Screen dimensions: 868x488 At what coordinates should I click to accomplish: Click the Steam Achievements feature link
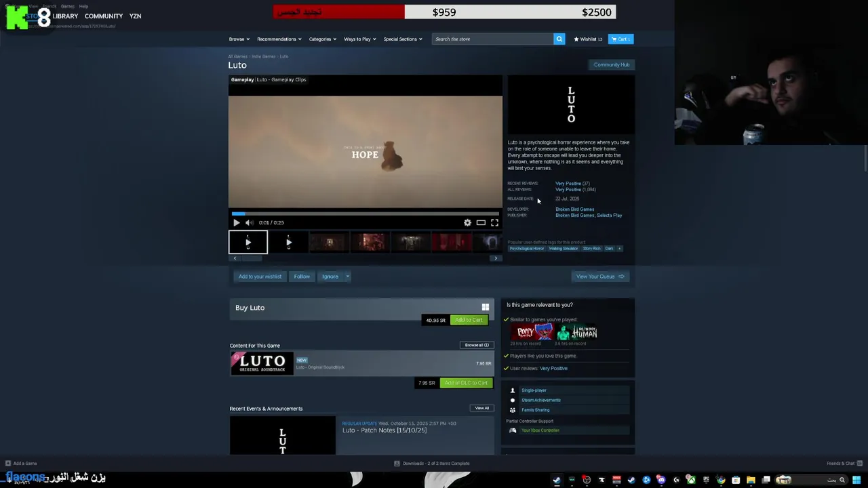541,400
